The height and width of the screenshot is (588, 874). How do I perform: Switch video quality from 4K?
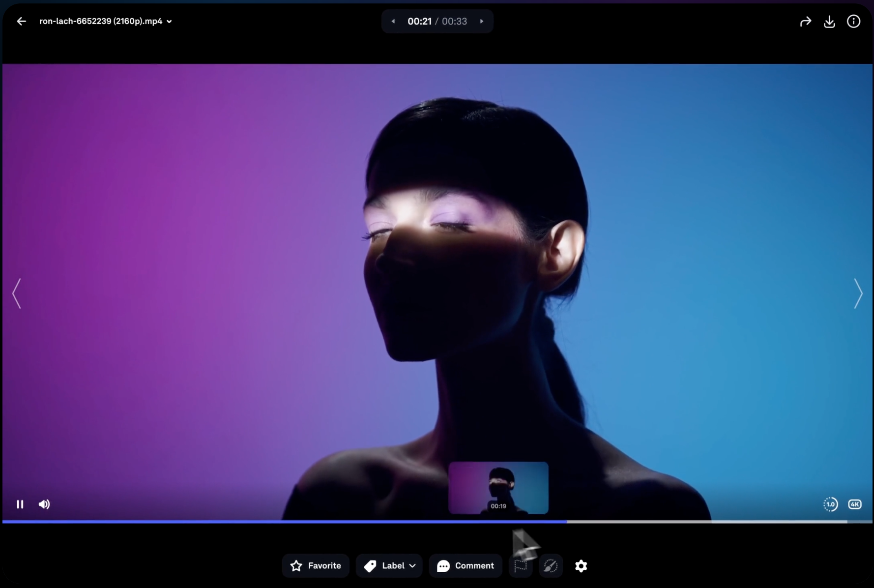855,504
